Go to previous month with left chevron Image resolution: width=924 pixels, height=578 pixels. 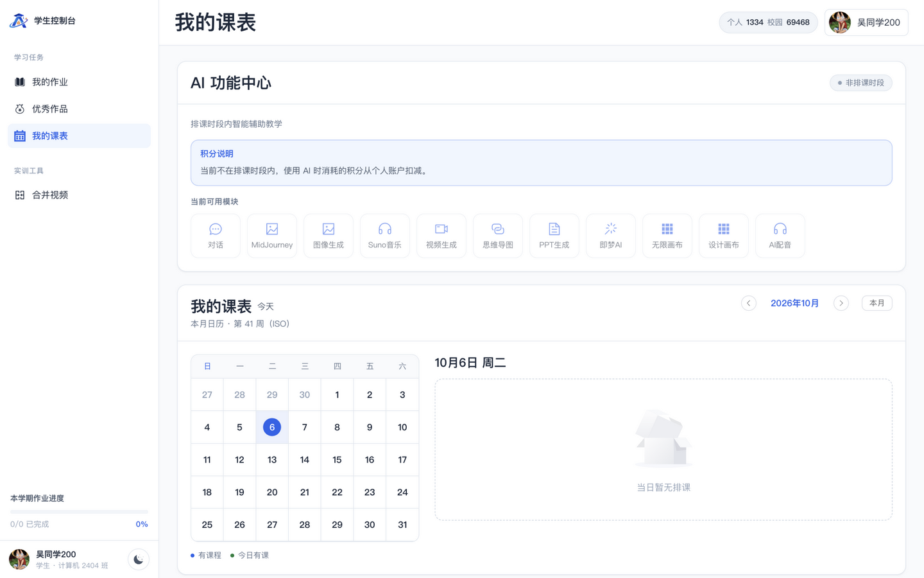pos(749,303)
